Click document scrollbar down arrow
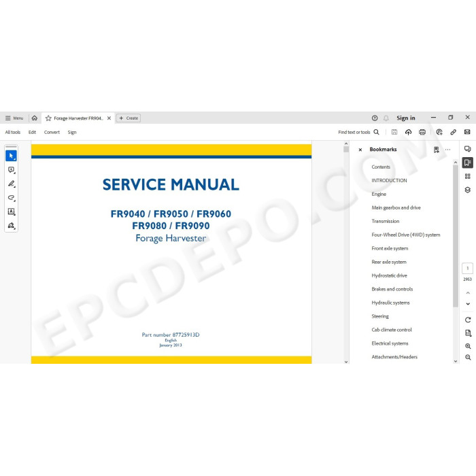Screen dimensions: 476x476 [346, 362]
